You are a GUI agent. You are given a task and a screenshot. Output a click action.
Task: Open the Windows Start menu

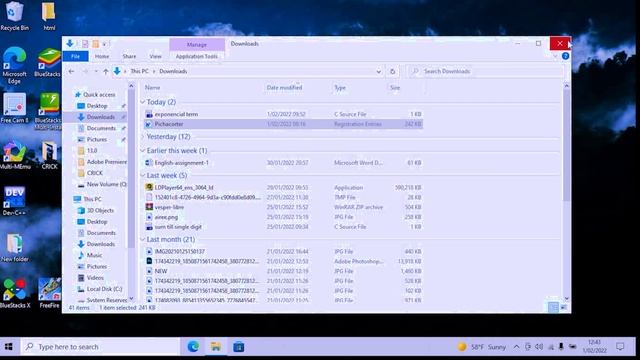(x=9, y=347)
